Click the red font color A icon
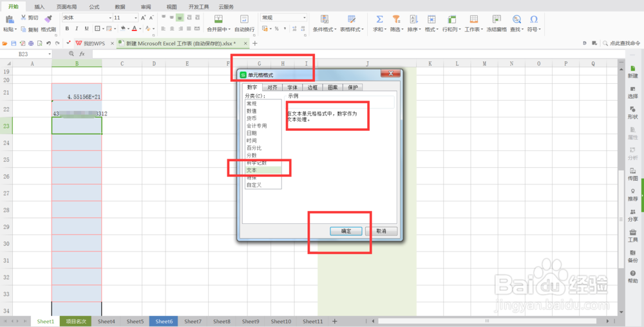This screenshot has width=644, height=327. 135,29
